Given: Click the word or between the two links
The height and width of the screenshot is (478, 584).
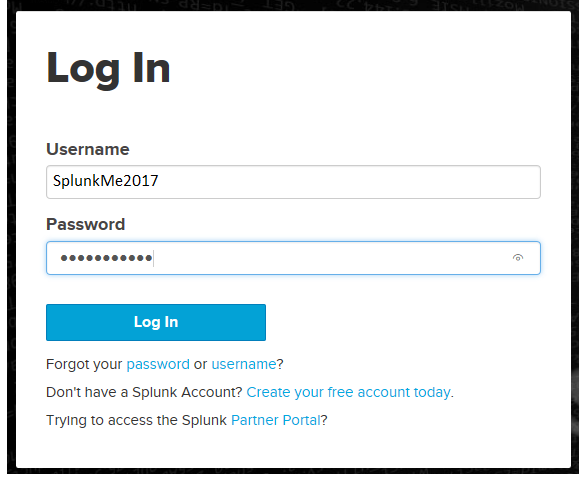Looking at the screenshot, I should click(200, 364).
